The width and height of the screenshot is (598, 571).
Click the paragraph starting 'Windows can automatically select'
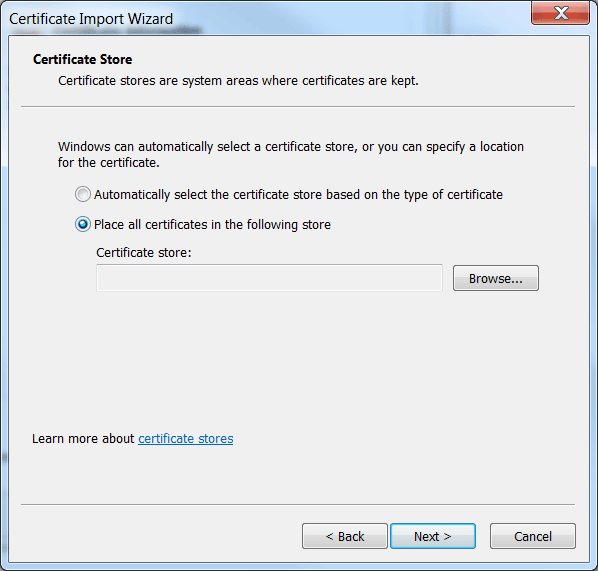(x=291, y=154)
